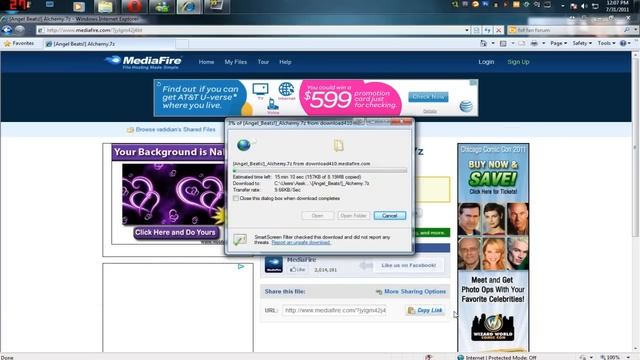
Task: Expand the help button dropdown arrow
Action: [630, 43]
